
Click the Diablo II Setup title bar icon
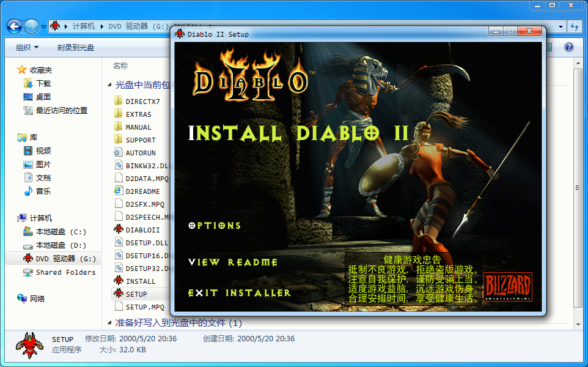[180, 34]
